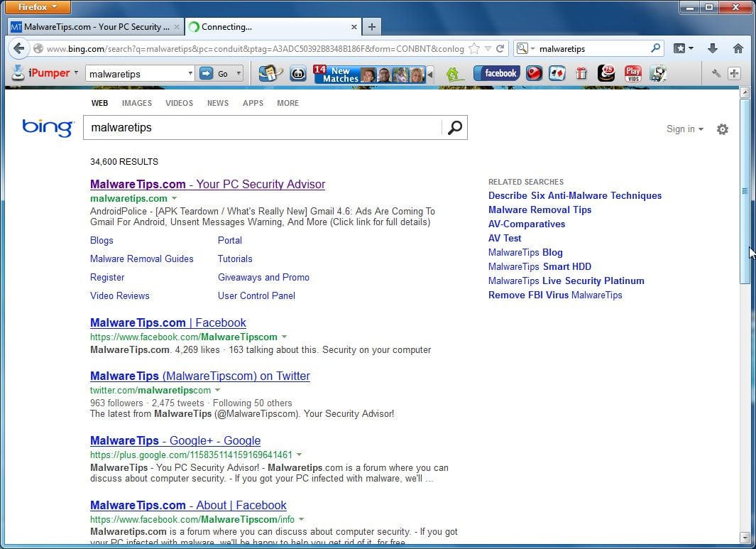Image resolution: width=756 pixels, height=549 pixels.
Task: Click the iPumper toolbar logo
Action: [40, 73]
